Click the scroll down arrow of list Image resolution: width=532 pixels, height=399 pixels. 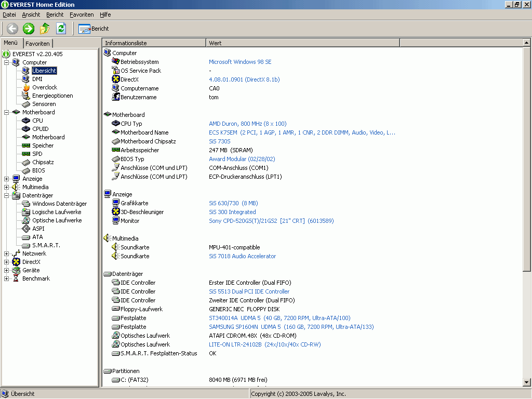coord(526,382)
